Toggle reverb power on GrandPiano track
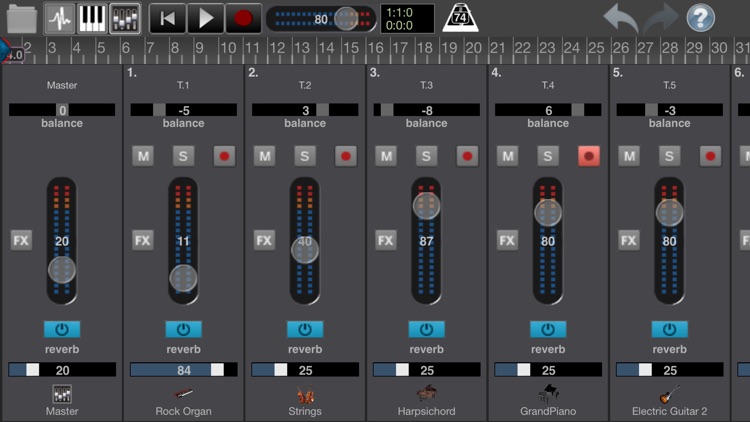The width and height of the screenshot is (750, 422). pyautogui.click(x=548, y=329)
